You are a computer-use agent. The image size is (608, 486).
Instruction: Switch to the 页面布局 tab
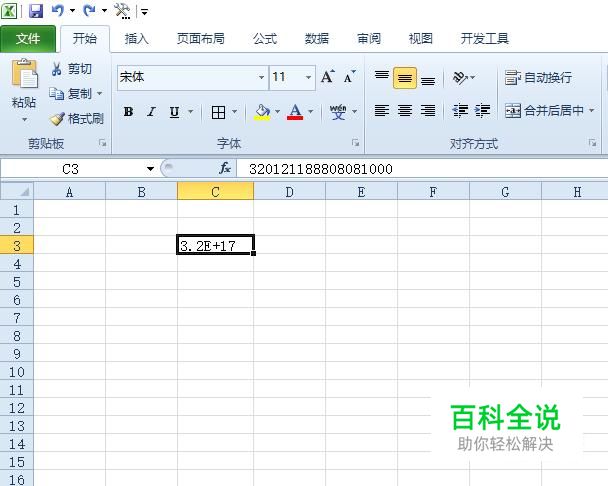200,38
